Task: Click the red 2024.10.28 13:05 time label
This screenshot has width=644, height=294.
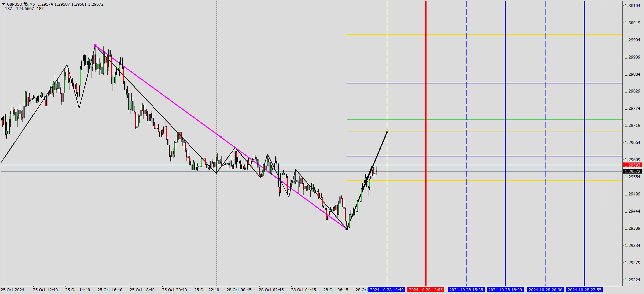Action: (426, 290)
